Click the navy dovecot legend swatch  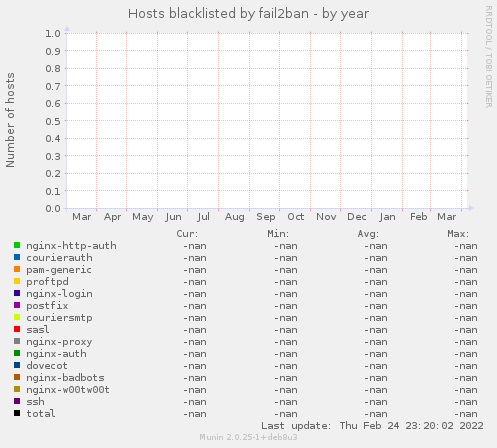point(17,365)
